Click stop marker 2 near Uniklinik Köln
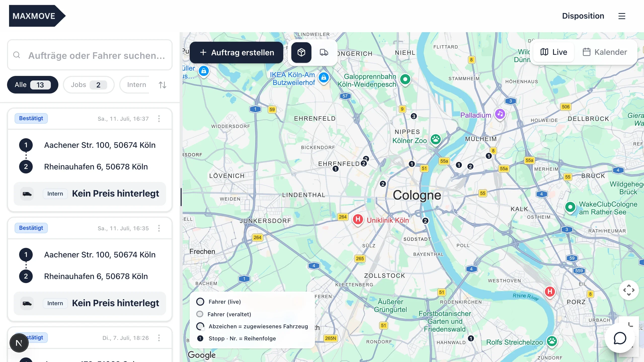Viewport: 644px width, 362px height. pyautogui.click(x=425, y=221)
